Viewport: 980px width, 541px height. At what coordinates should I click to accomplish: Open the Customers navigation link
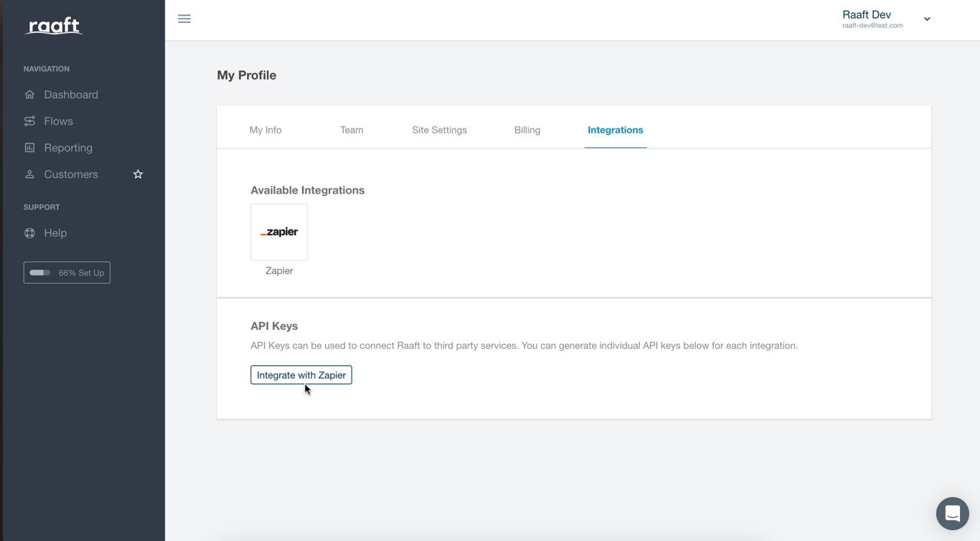point(71,174)
